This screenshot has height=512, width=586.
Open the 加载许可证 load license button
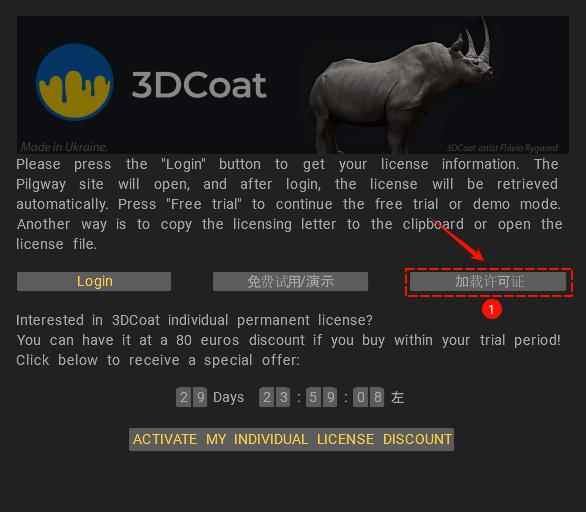(x=488, y=281)
